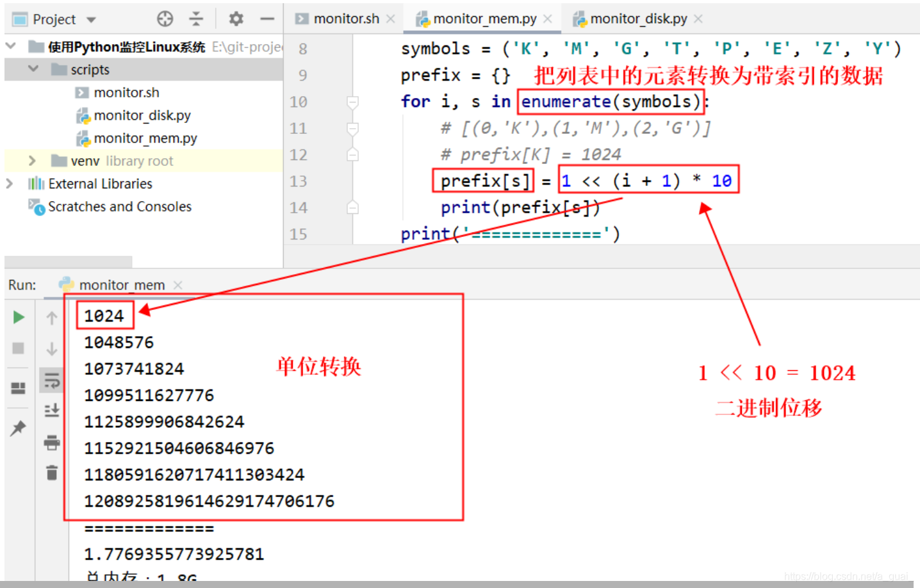The height and width of the screenshot is (588, 920).
Task: Expand the venv library root folder
Action: pyautogui.click(x=32, y=160)
